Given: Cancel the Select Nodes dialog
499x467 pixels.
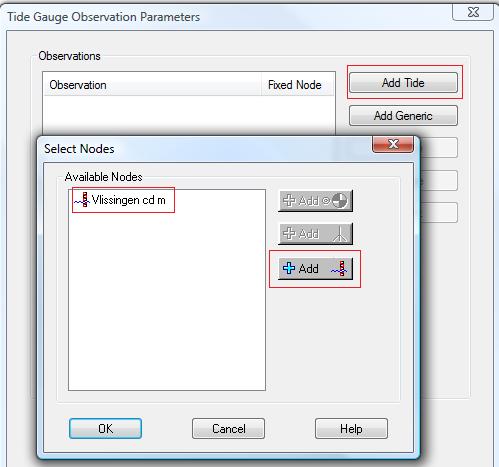Looking at the screenshot, I should (x=228, y=429).
